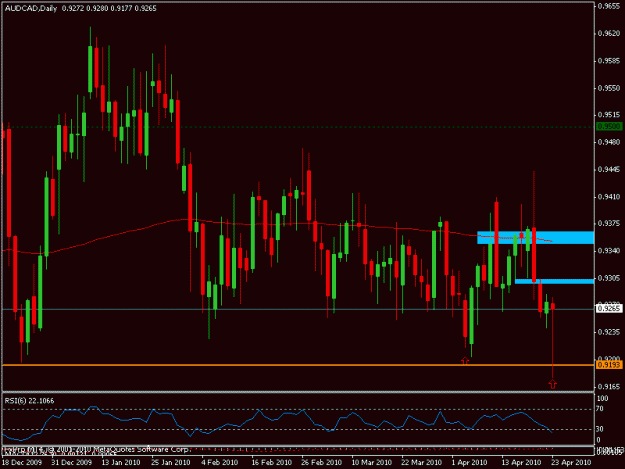Select the upper blue rectangle zone
The width and height of the screenshot is (625, 469).
[x=535, y=237]
